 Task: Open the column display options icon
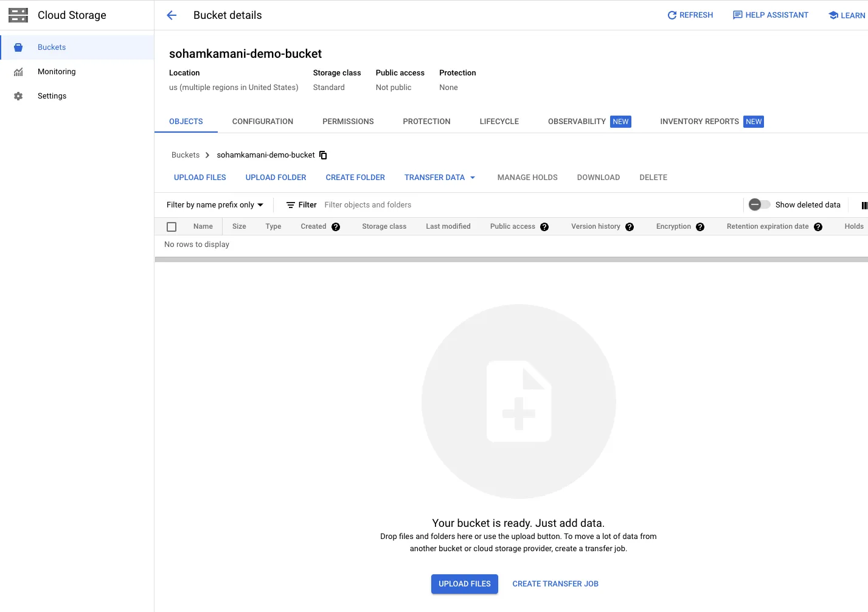pos(864,206)
